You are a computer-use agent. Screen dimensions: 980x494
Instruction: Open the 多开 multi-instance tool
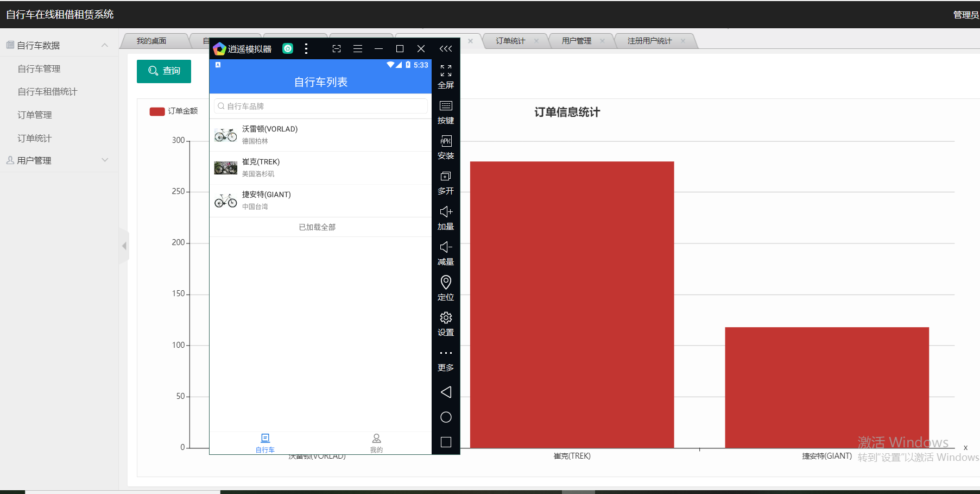(x=446, y=176)
